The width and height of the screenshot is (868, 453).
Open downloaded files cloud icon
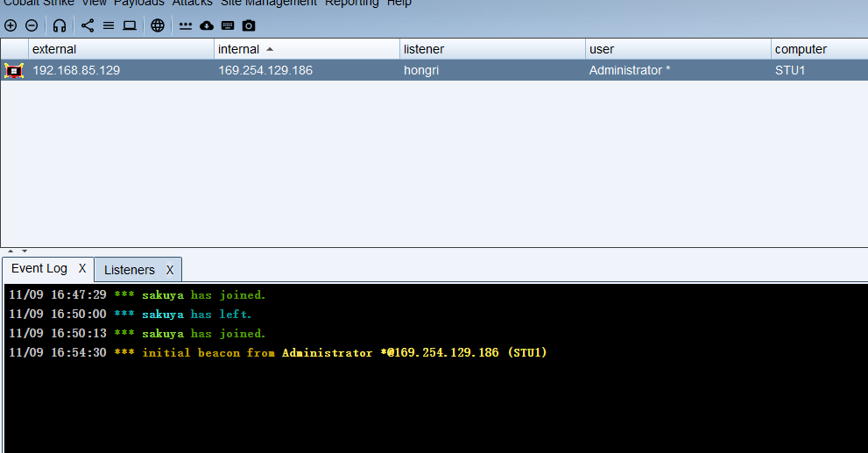[x=207, y=25]
